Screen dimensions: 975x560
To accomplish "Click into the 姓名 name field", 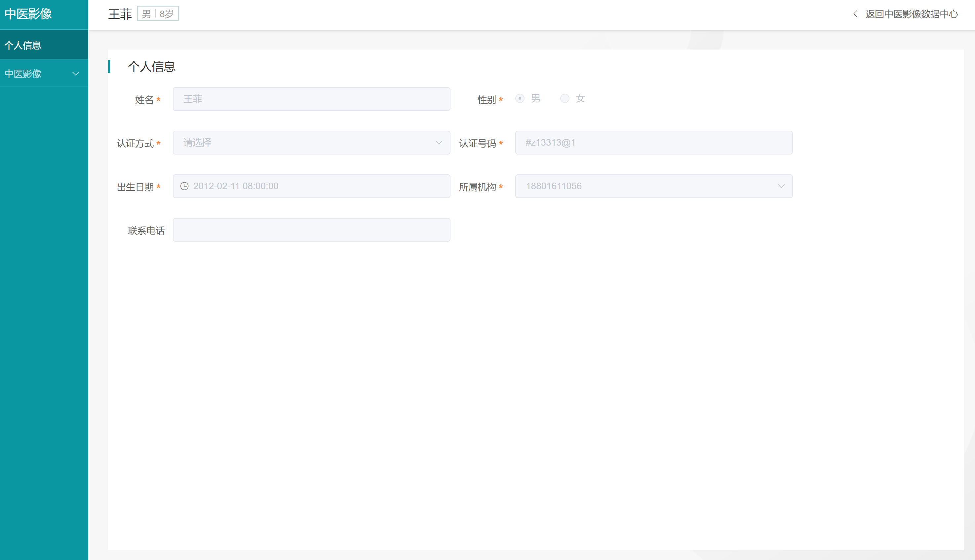I will pos(311,99).
